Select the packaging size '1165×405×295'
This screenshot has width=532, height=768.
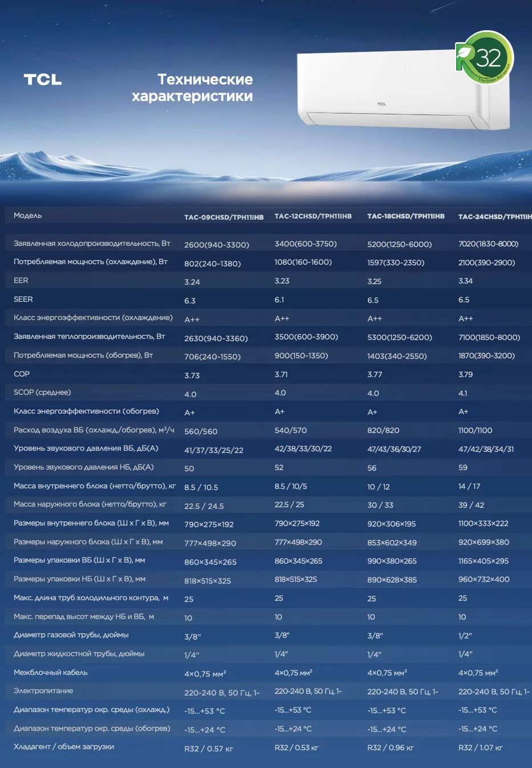(x=484, y=561)
